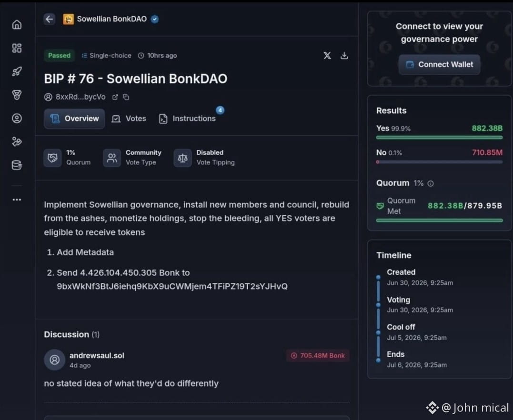
Task: Click the Add Metadata list item
Action: [85, 252]
